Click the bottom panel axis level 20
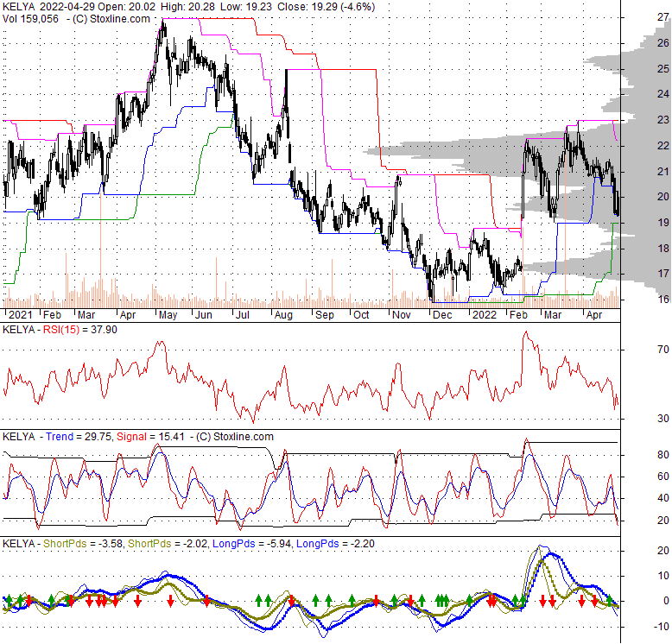Viewport: 672px width, 644px height. (663, 550)
